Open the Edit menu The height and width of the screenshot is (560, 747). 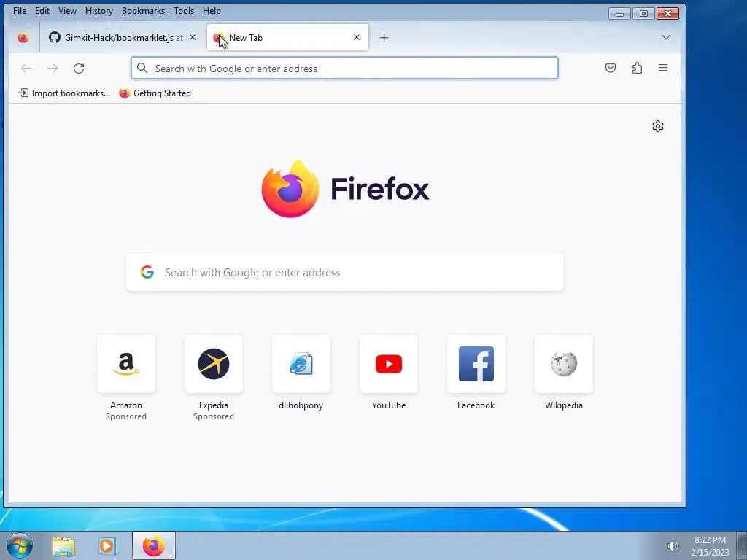tap(42, 11)
